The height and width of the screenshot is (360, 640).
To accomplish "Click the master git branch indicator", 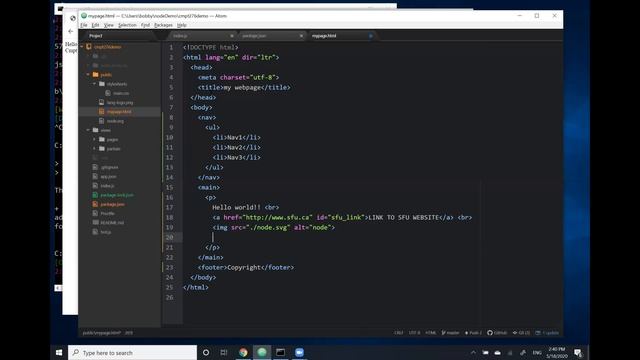I will point(450,333).
